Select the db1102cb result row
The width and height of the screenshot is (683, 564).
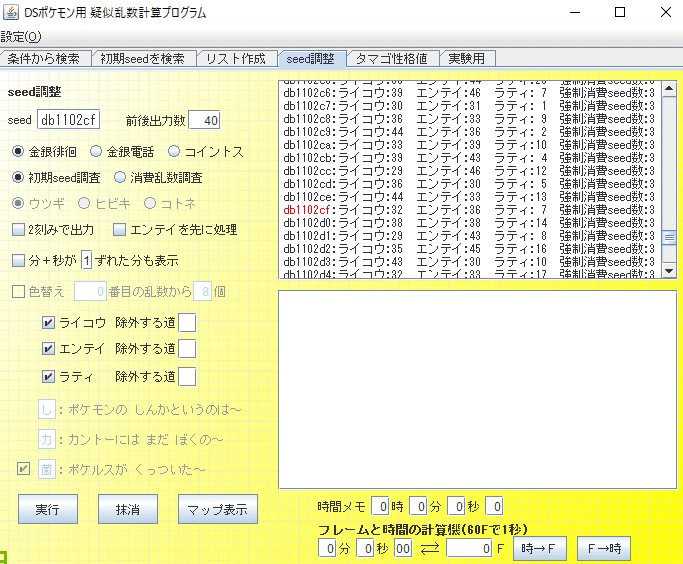470,158
